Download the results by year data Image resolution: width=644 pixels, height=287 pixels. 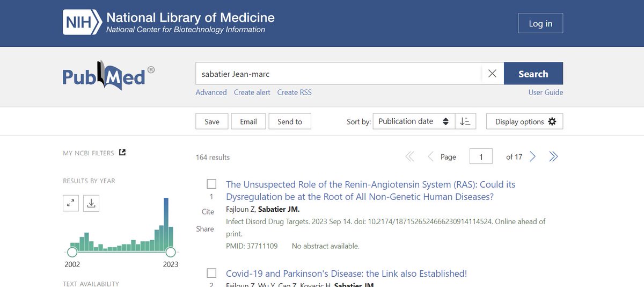point(91,203)
